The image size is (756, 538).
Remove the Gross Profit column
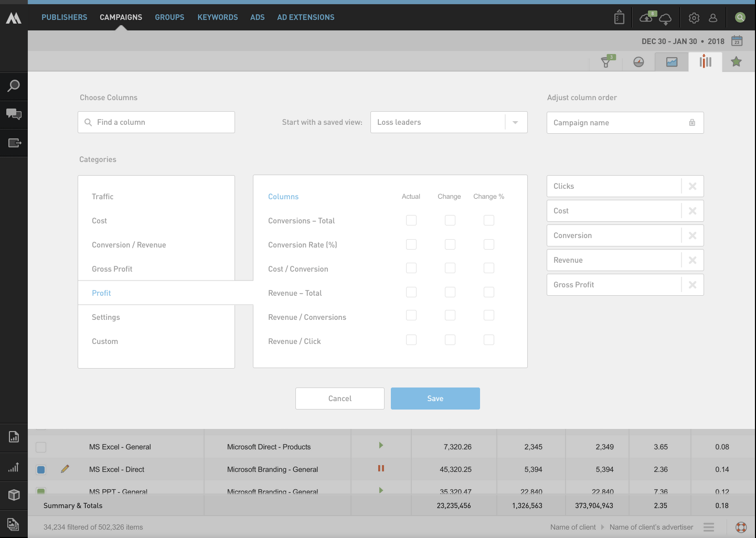(693, 285)
